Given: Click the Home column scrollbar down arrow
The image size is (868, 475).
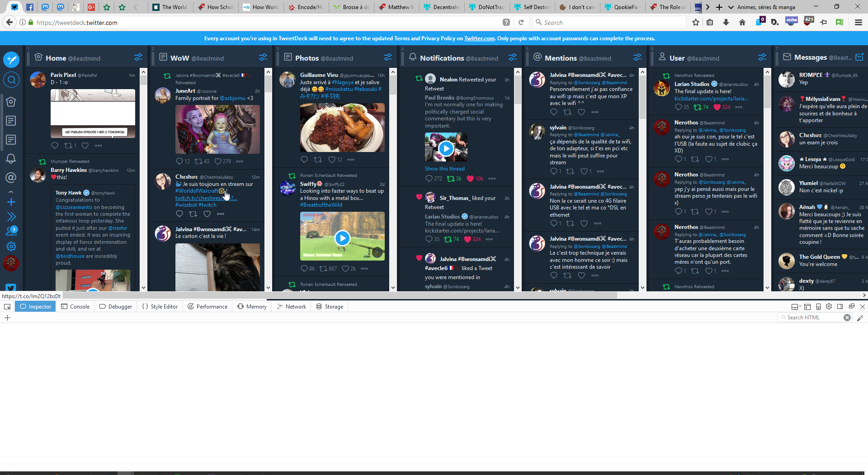Looking at the screenshot, I should (x=143, y=288).
